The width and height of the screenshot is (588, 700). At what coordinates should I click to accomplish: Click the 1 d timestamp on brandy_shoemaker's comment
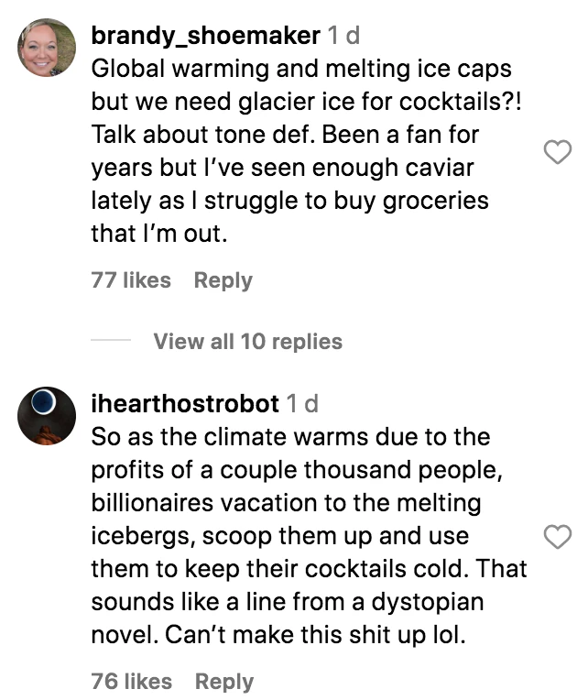pos(343,36)
